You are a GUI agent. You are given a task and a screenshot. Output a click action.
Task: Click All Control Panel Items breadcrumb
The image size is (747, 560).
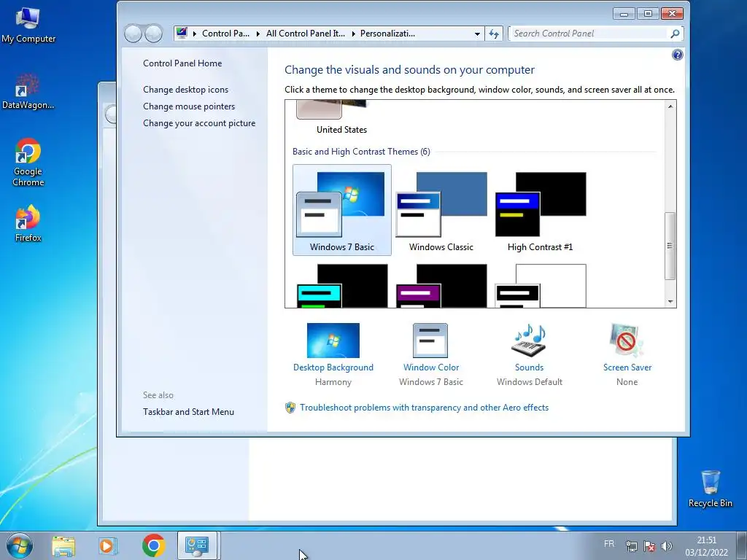[x=306, y=34]
